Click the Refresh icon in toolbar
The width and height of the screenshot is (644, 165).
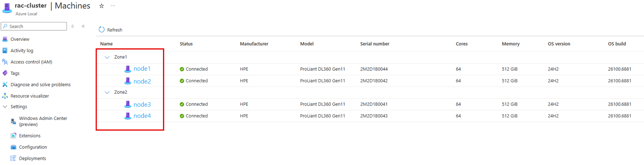point(102,30)
